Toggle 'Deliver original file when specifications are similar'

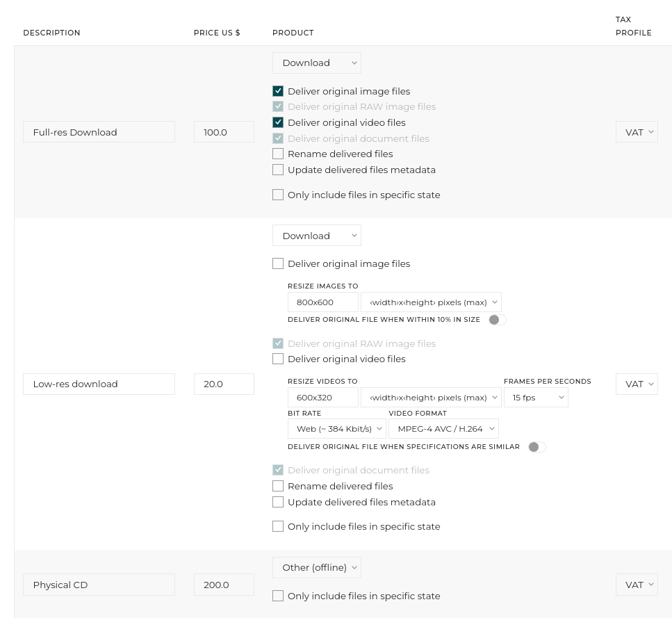click(536, 447)
